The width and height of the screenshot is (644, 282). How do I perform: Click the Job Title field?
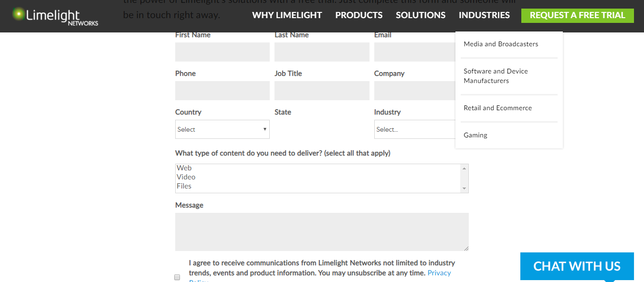(x=322, y=91)
